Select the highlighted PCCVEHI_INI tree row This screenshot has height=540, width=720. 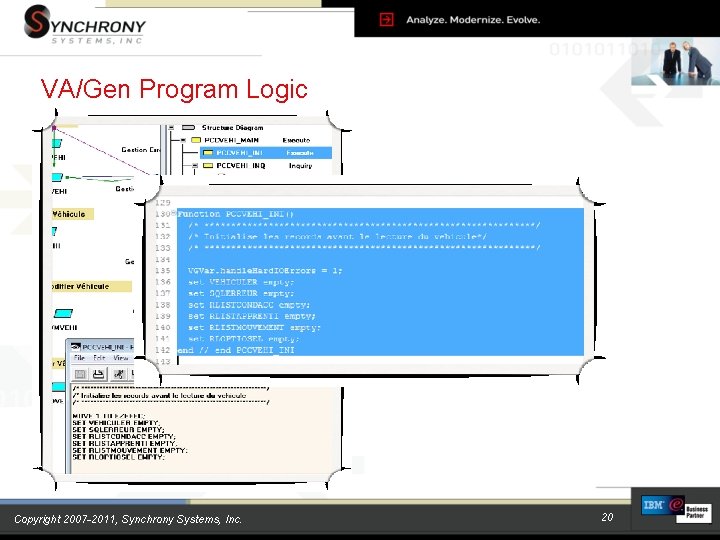point(266,153)
